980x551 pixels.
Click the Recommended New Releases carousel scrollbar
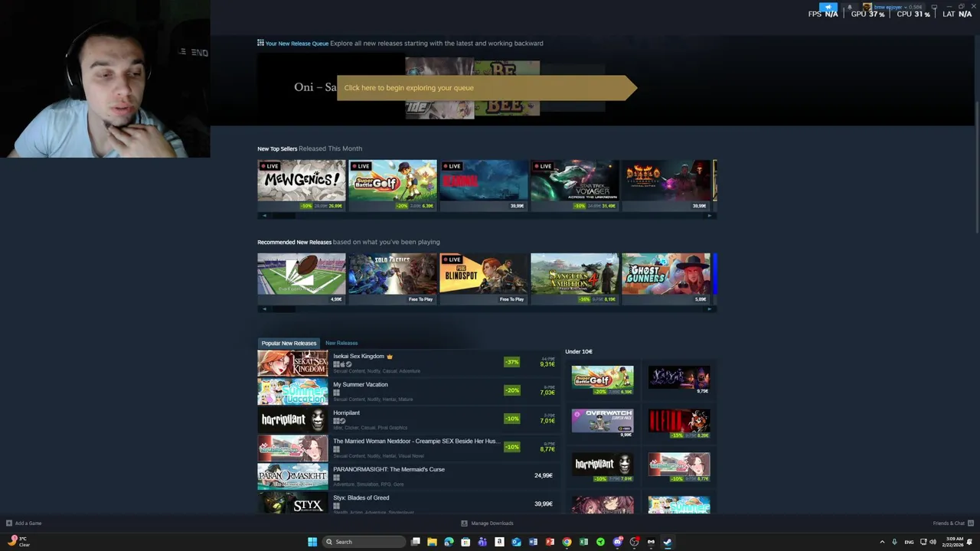pos(487,309)
